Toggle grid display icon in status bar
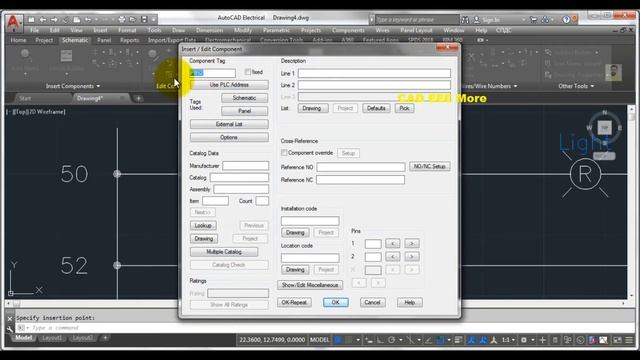The width and height of the screenshot is (640, 360). click(x=338, y=340)
